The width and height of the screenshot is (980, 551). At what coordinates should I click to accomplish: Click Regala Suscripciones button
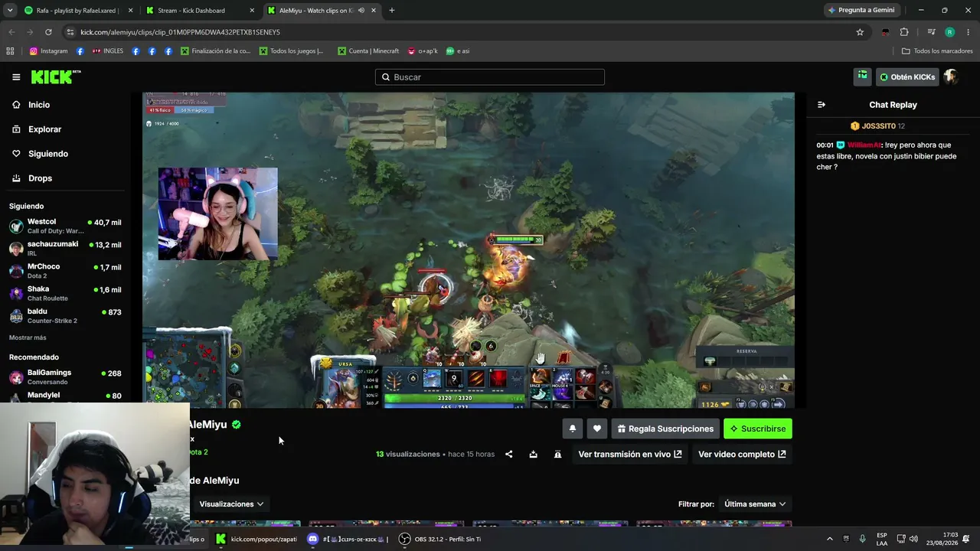(x=665, y=429)
